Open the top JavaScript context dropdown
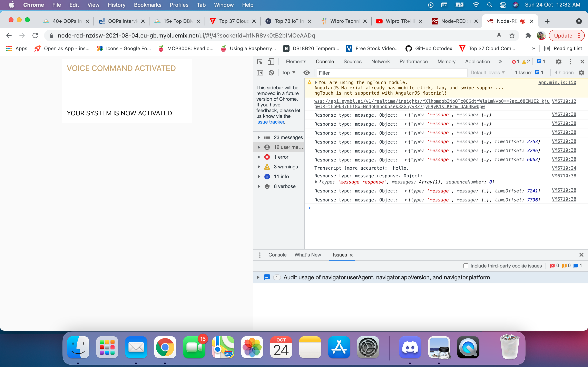 pyautogui.click(x=289, y=73)
